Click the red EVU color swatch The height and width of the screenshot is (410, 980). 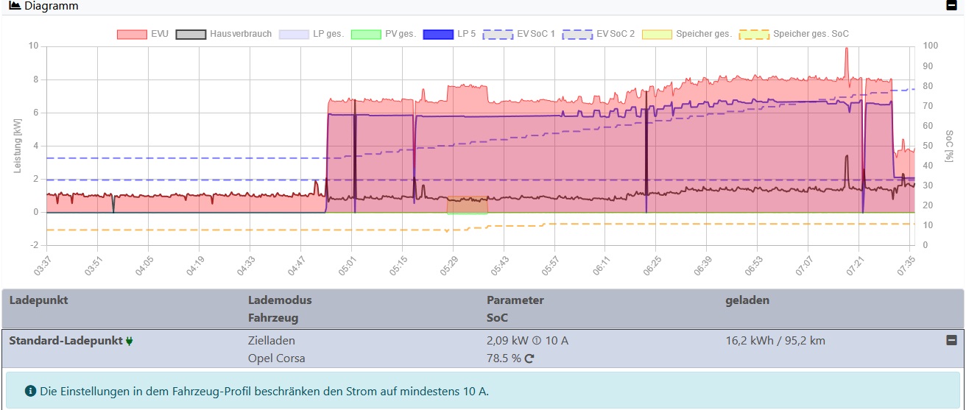pyautogui.click(x=132, y=34)
